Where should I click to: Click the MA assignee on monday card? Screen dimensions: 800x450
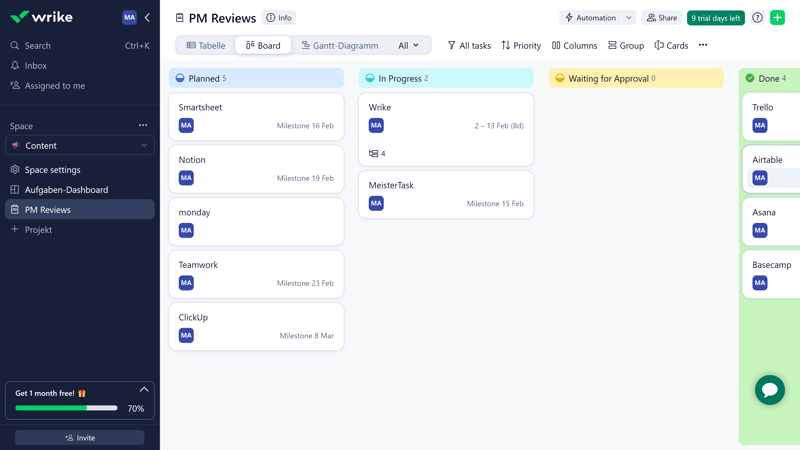186,231
